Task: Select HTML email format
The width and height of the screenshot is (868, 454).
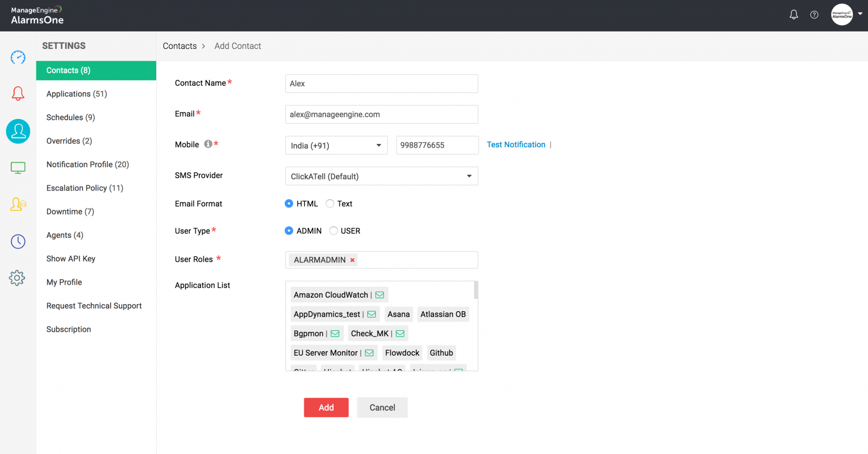Action: [x=289, y=204]
